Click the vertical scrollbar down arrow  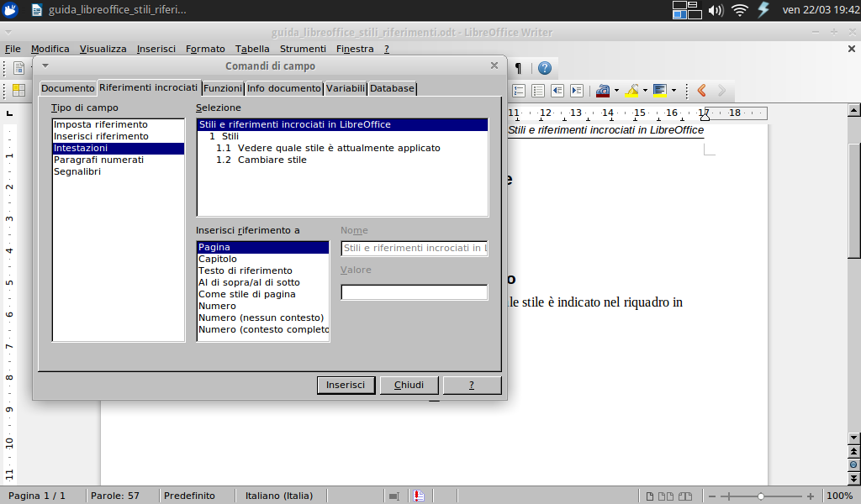853,438
